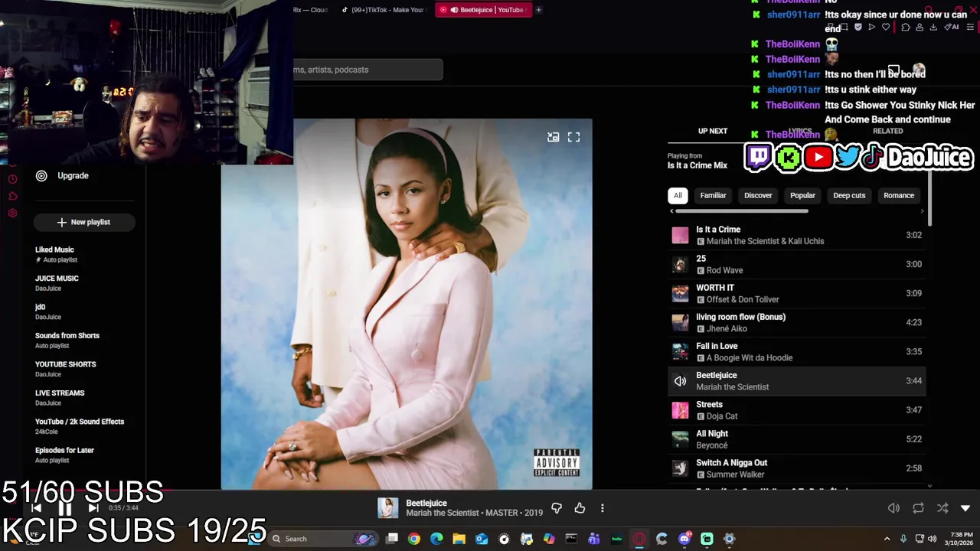Skip to the previous track
This screenshot has height=551, width=980.
point(36,508)
